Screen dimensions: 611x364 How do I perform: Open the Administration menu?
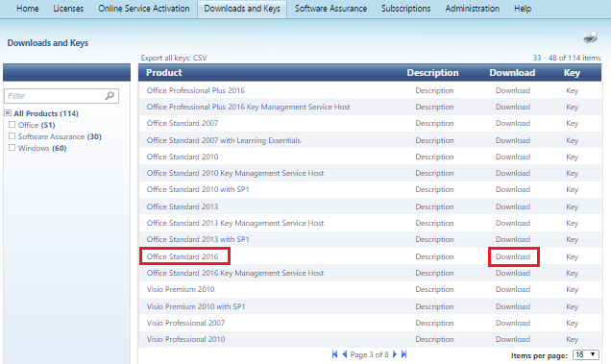[472, 9]
